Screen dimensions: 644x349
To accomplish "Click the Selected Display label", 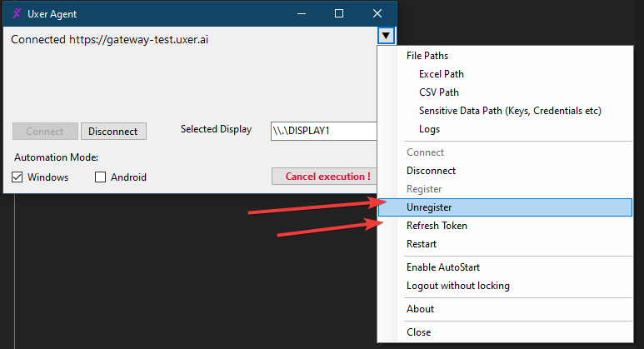I will click(x=216, y=129).
